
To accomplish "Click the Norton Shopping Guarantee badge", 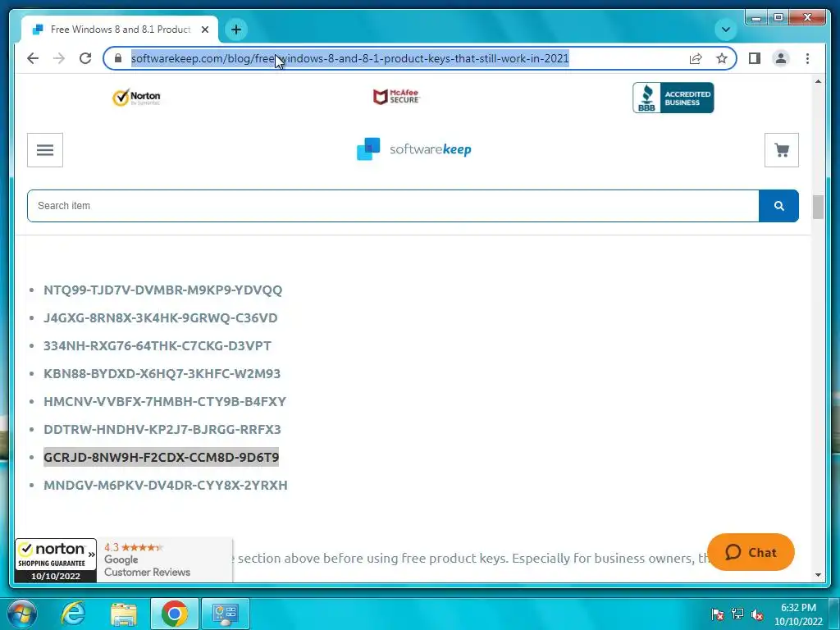I will [56, 561].
